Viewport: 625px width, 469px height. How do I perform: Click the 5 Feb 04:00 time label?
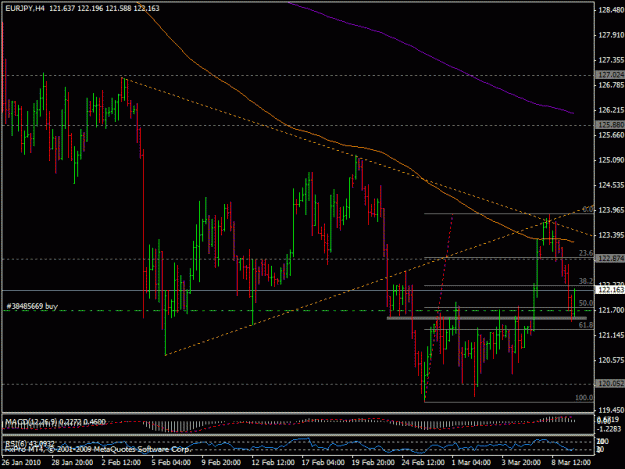171,462
